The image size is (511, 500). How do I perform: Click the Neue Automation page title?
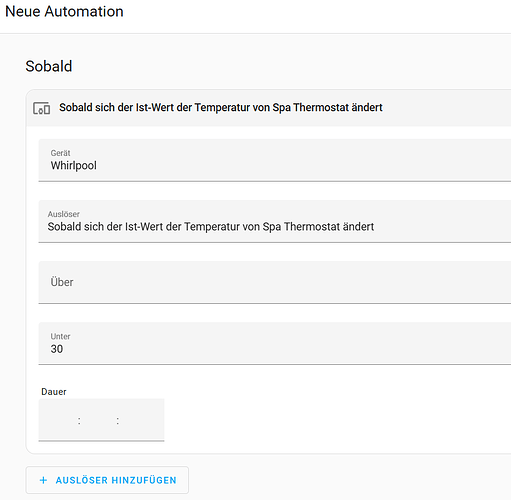tap(64, 11)
